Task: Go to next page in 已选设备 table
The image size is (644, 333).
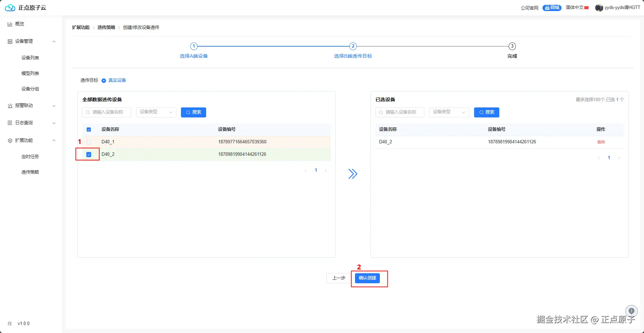Action: coord(619,158)
